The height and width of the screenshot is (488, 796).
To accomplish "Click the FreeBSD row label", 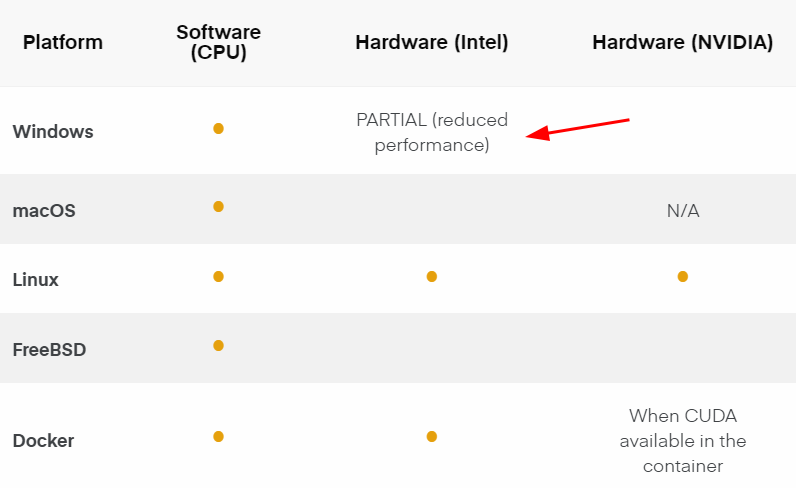I will (49, 350).
